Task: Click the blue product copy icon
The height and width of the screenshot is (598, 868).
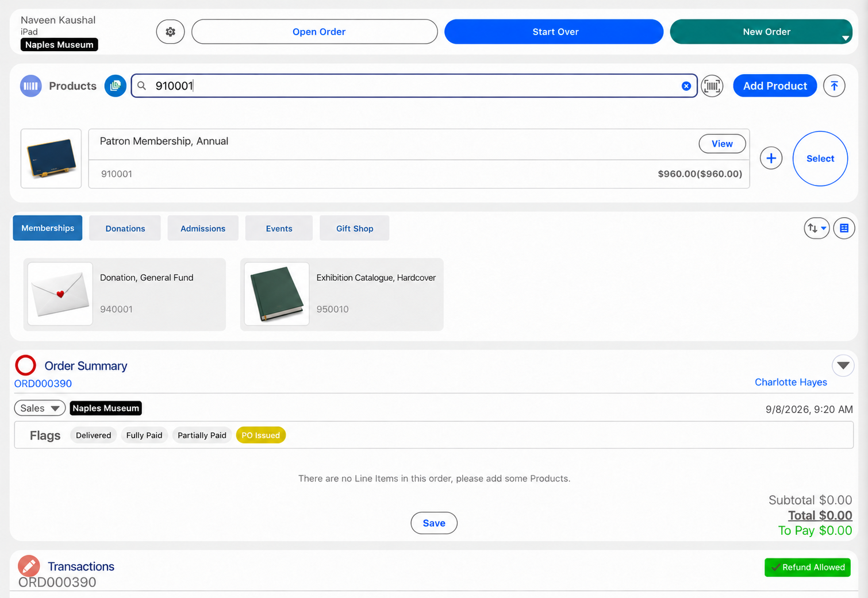Action: pyautogui.click(x=116, y=86)
